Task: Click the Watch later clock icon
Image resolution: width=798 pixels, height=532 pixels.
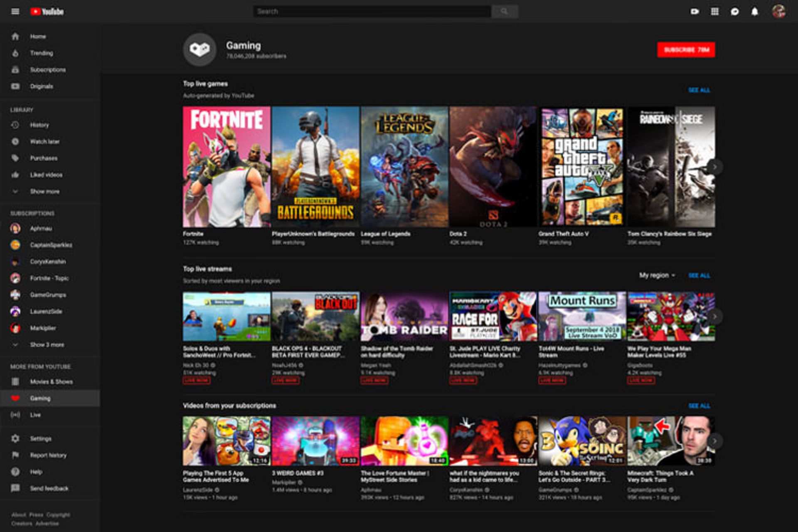Action: coord(15,142)
